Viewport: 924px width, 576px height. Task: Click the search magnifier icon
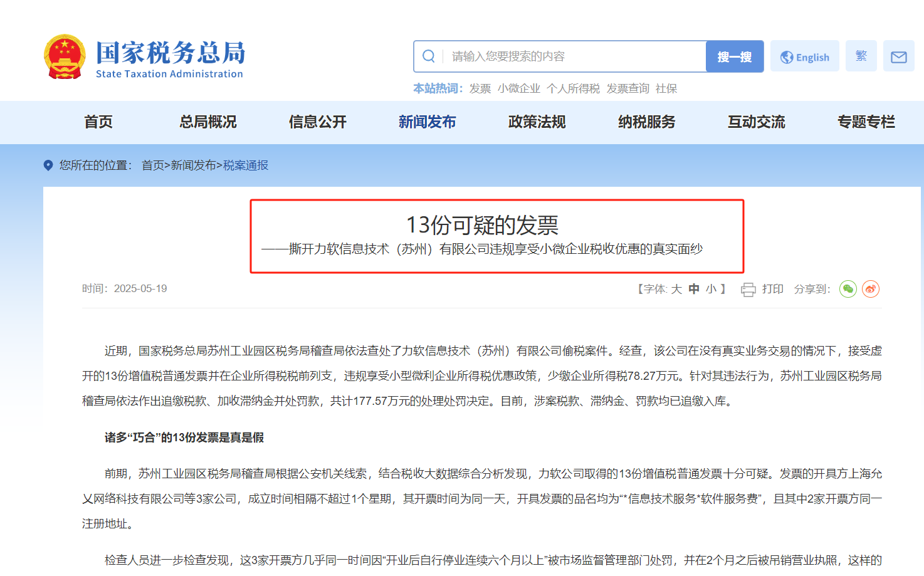point(429,56)
